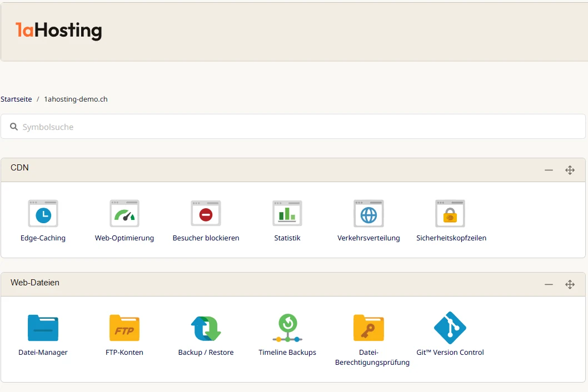Click the Web-Dateien section title

35,283
